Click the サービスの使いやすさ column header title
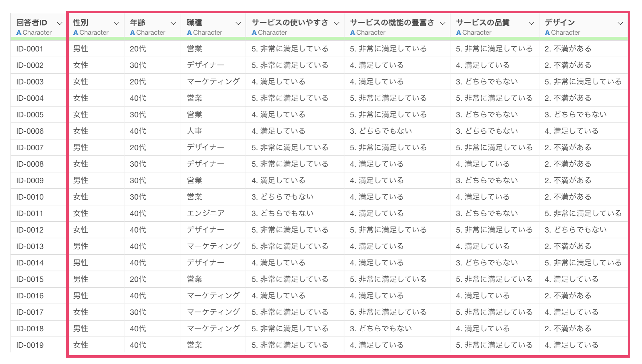 290,23
